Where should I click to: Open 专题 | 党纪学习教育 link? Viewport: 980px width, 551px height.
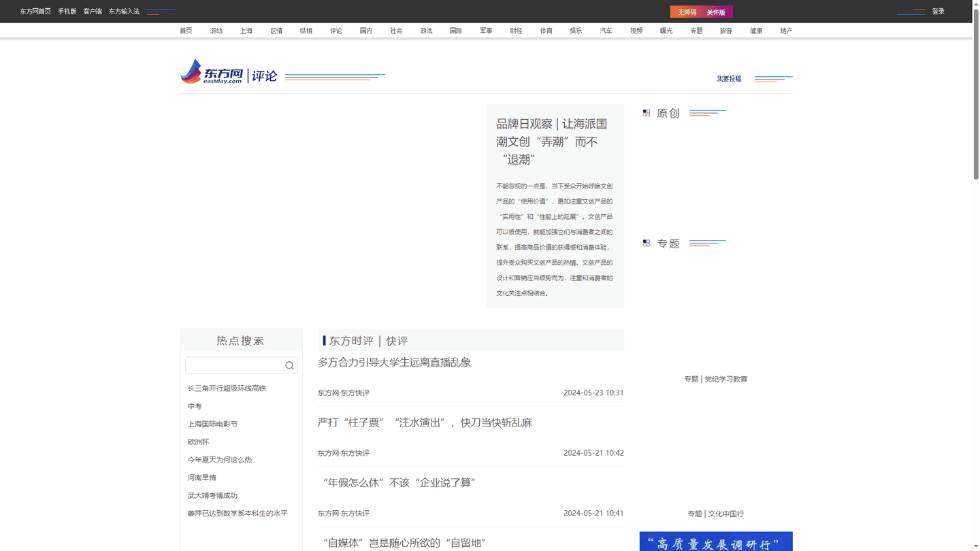[x=716, y=379]
